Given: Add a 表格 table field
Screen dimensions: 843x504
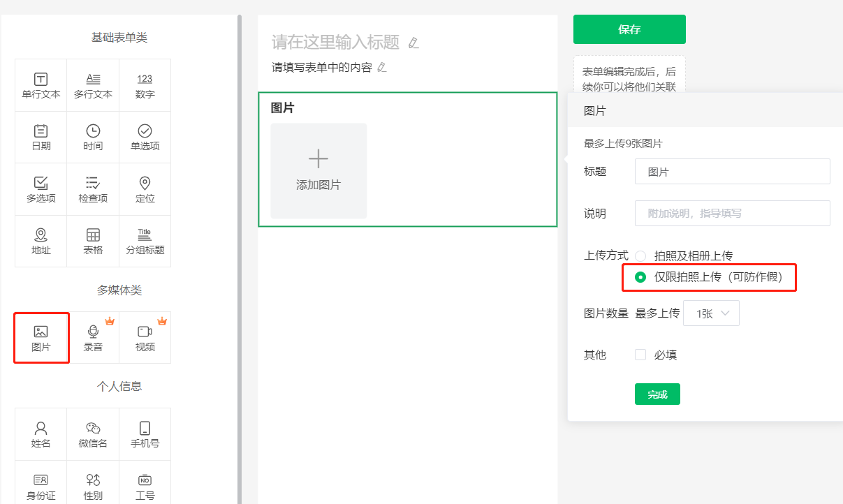Looking at the screenshot, I should click(93, 242).
